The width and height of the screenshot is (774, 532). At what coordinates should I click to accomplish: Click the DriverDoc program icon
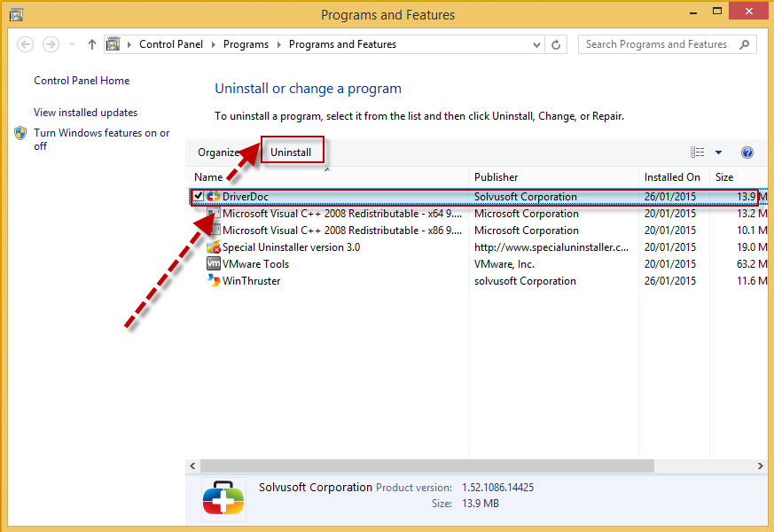(x=214, y=197)
